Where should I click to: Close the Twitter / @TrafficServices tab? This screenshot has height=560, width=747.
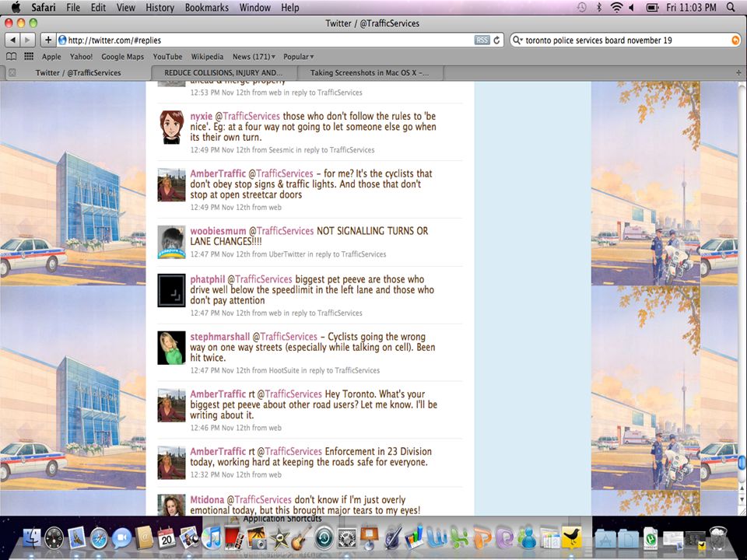pyautogui.click(x=12, y=73)
